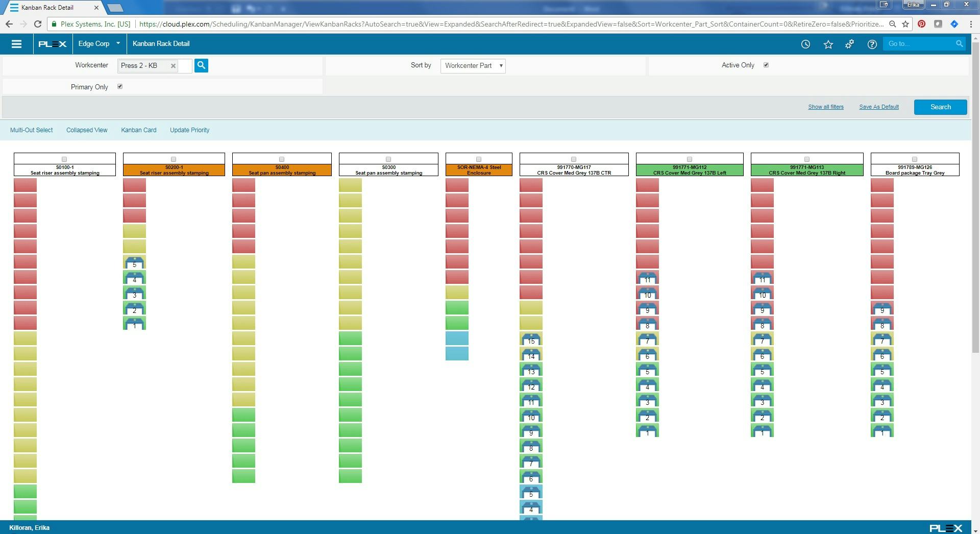980x534 pixels.
Task: Run the Go to search magnifier
Action: [x=959, y=44]
